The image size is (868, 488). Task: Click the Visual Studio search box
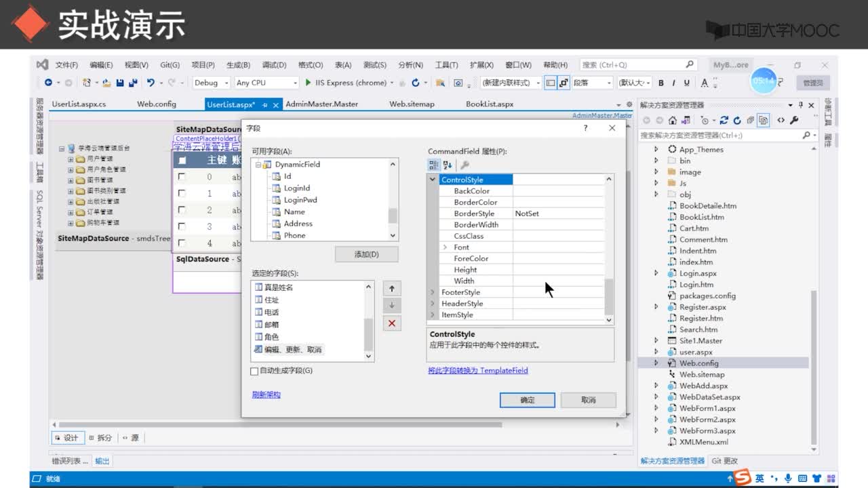[x=638, y=65]
